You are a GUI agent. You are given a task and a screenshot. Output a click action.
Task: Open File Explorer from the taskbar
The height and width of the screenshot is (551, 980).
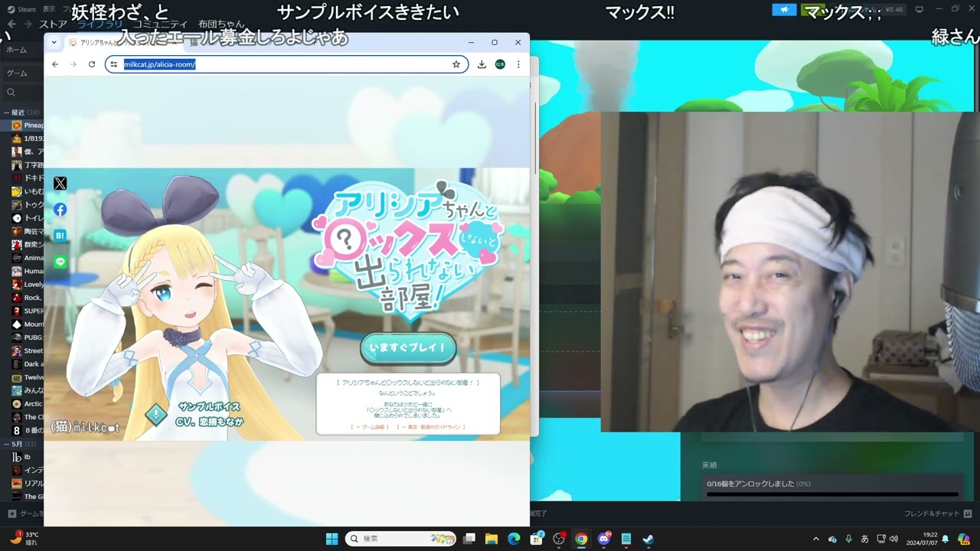492,539
